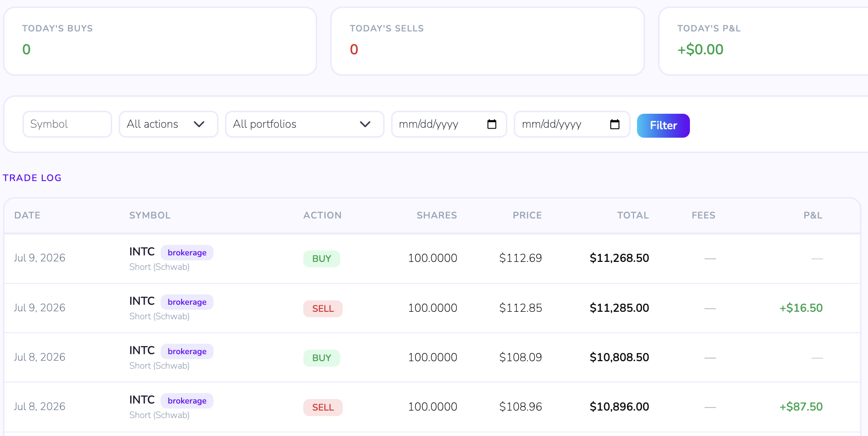The height and width of the screenshot is (436, 868).
Task: Click the All actions chevron arrow
Action: pyautogui.click(x=199, y=124)
